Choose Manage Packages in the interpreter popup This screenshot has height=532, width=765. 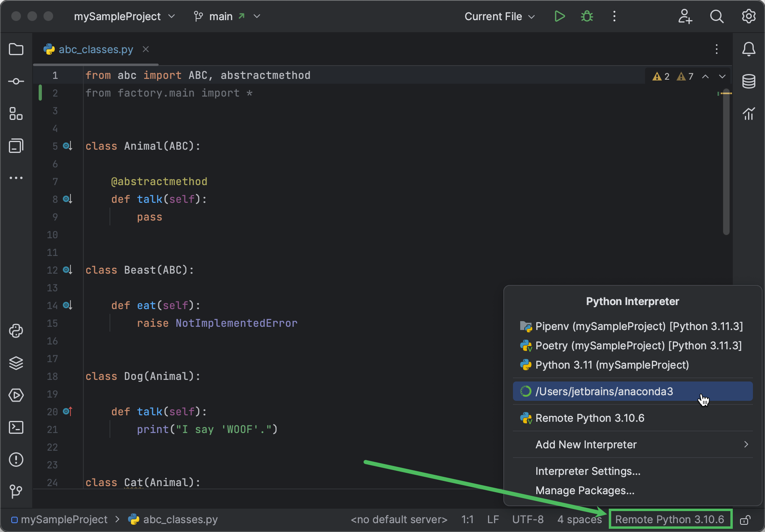(585, 490)
